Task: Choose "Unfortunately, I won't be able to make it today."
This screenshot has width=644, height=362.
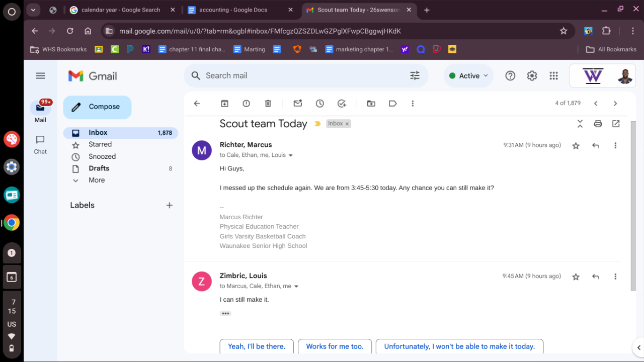Action: tap(459, 346)
